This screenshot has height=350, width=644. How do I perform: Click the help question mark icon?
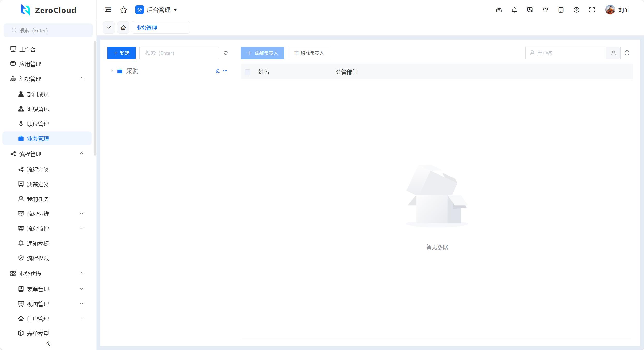(x=576, y=10)
